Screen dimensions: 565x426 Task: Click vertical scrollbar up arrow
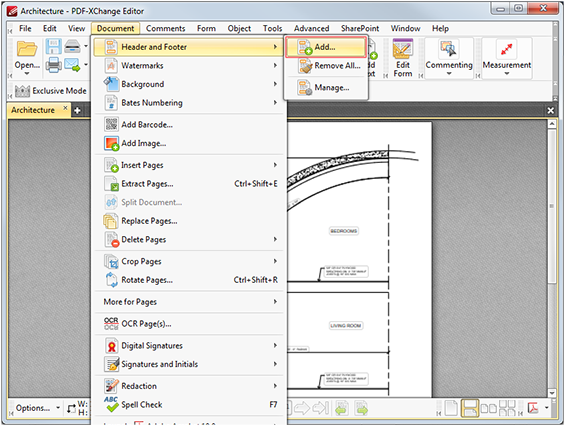pyautogui.click(x=552, y=124)
